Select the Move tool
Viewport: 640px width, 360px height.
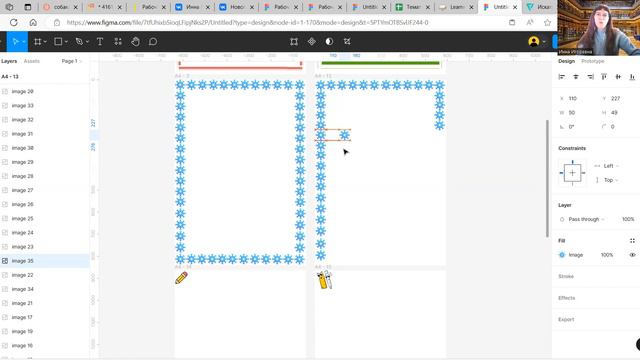click(x=15, y=42)
